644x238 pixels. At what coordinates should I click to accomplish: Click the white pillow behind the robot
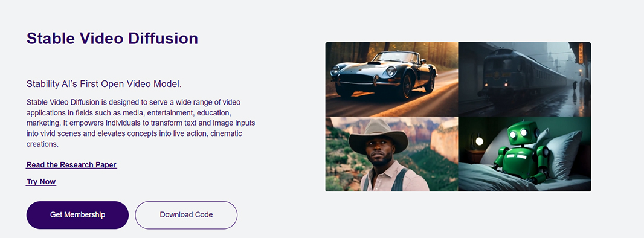(x=565, y=153)
